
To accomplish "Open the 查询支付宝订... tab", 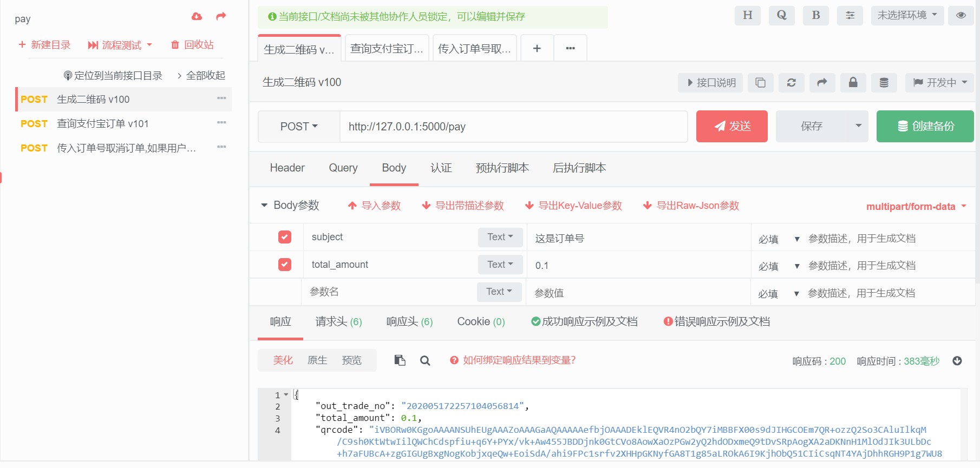I will (387, 48).
